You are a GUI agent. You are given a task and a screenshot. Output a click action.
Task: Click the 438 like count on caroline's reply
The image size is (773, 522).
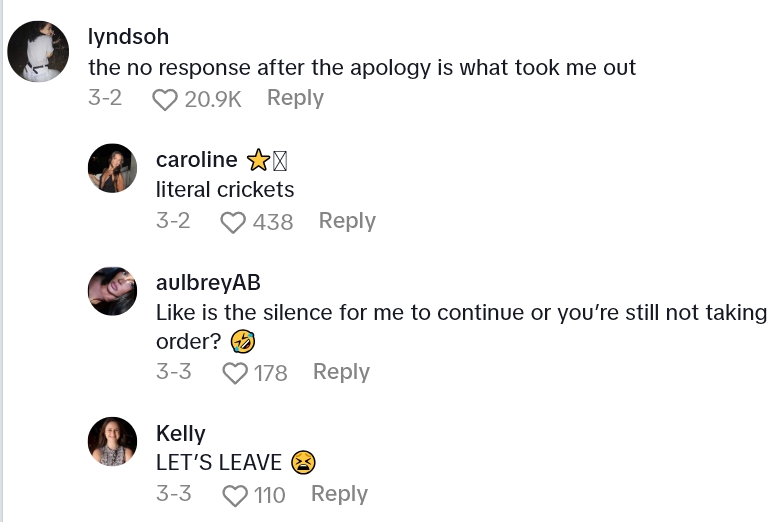(273, 222)
